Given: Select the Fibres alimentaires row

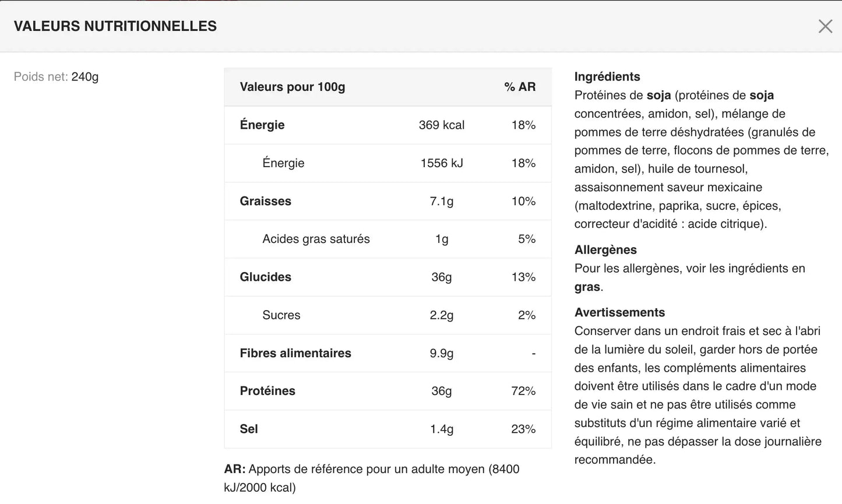Looking at the screenshot, I should [388, 353].
